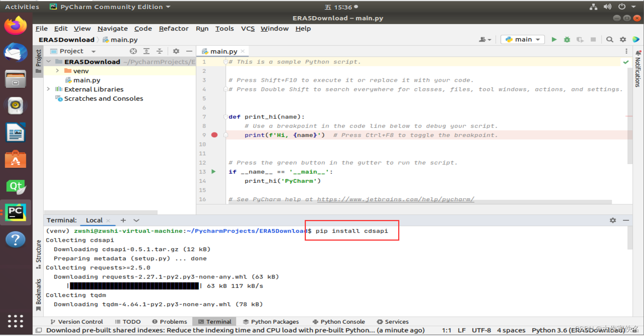Open Search Everywhere magnifier icon
644x336 pixels.
pyautogui.click(x=610, y=39)
